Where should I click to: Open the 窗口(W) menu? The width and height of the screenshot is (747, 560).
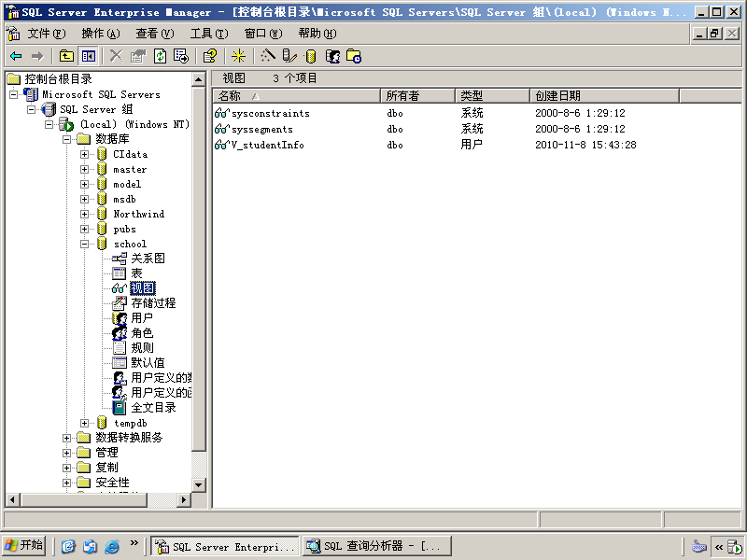click(263, 34)
